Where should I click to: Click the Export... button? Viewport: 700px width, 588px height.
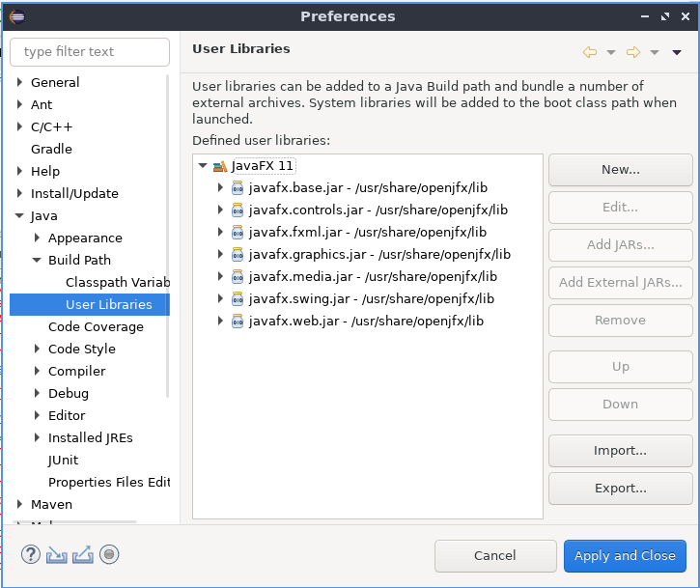(620, 488)
